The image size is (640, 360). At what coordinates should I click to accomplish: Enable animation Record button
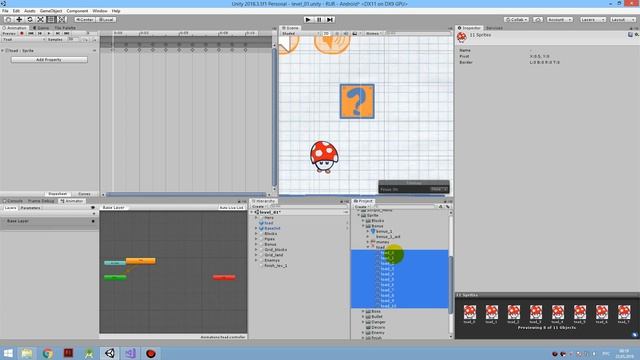[22, 33]
